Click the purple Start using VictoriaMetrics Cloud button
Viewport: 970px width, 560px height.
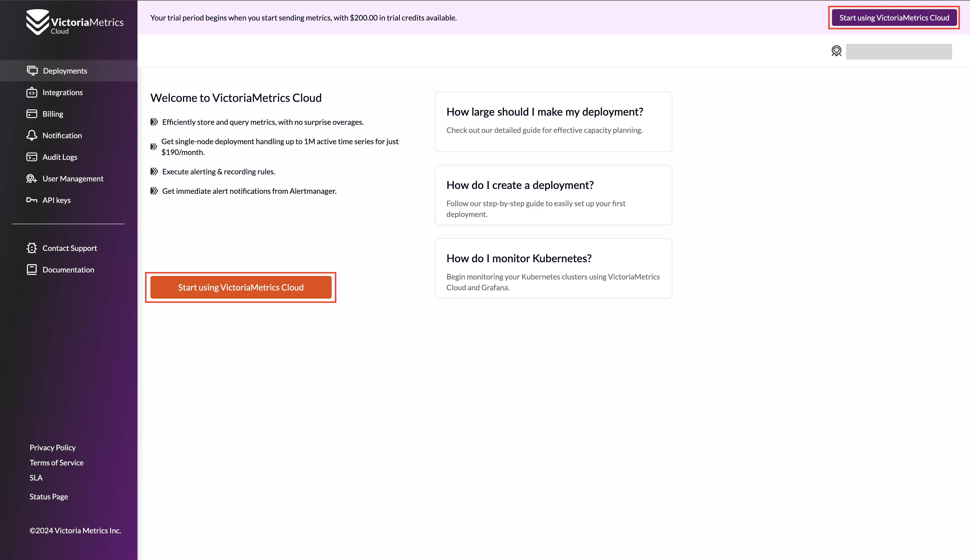894,18
